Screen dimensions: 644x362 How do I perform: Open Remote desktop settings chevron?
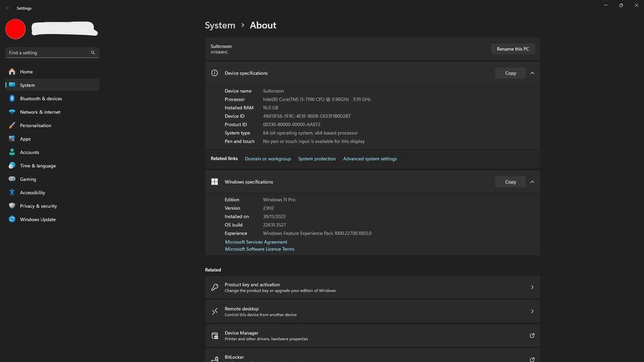[532, 312]
